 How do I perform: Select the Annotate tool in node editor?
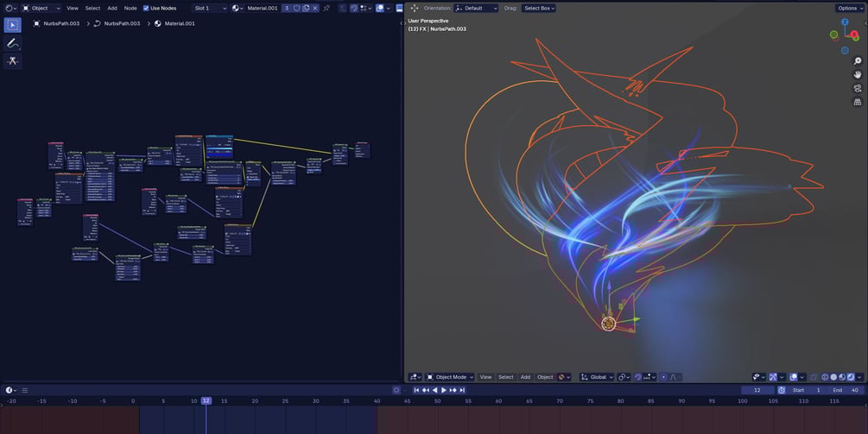point(12,43)
